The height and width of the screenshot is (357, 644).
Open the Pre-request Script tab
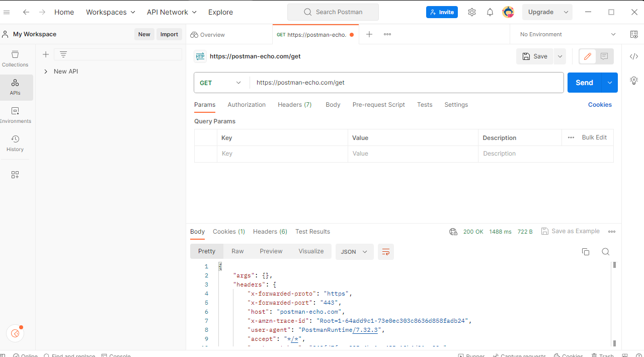tap(379, 105)
